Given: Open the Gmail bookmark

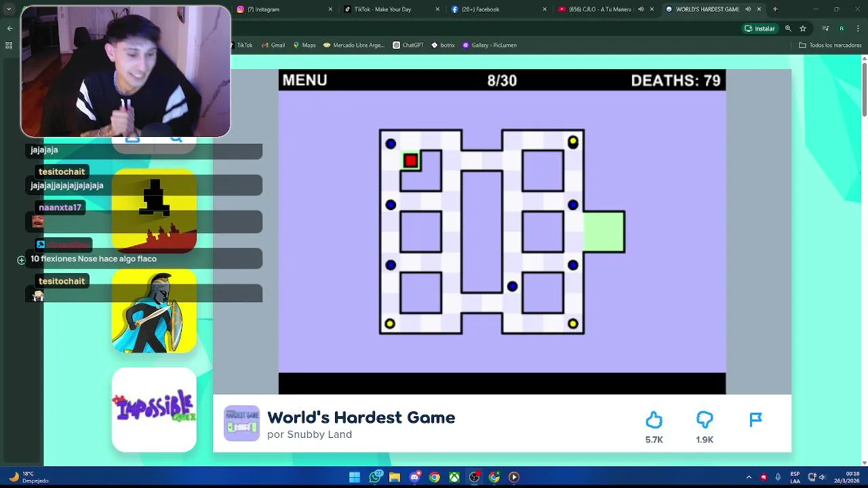Looking at the screenshot, I should 273,45.
